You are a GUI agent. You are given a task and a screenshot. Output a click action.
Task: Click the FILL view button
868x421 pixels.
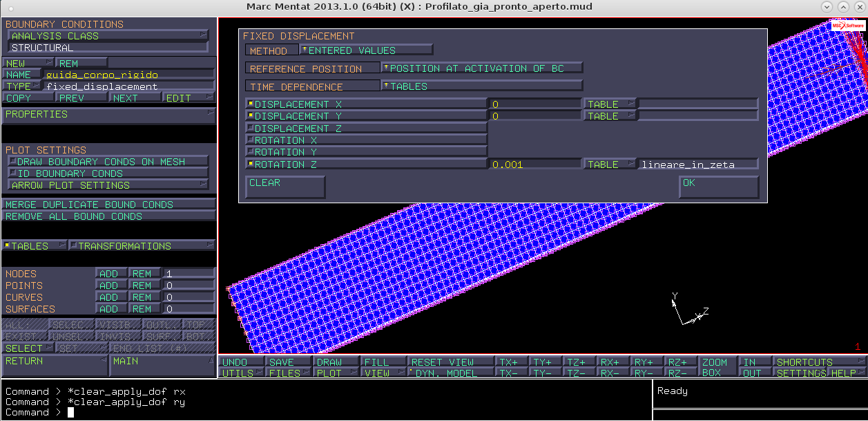[x=384, y=362]
